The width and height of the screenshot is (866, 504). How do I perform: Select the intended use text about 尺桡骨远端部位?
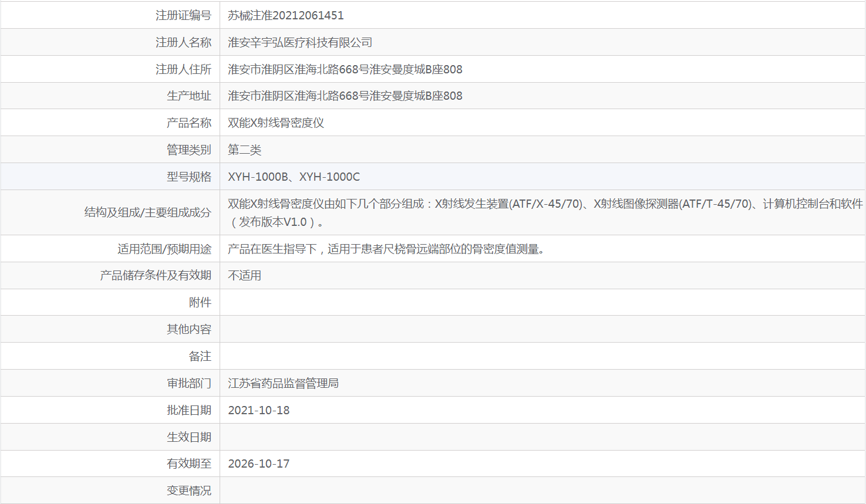point(387,249)
